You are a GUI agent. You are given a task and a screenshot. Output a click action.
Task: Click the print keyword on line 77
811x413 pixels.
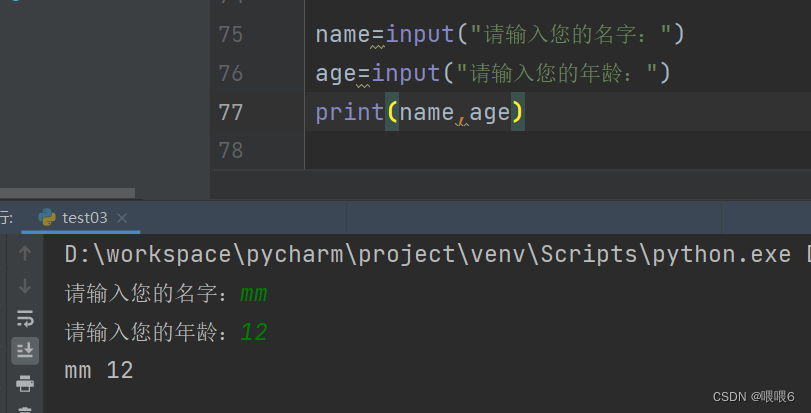(349, 112)
